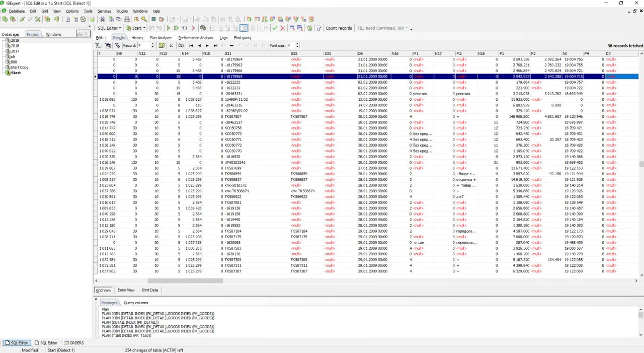Click the S31 column header
This screenshot has width=644, height=353.
(x=256, y=53)
